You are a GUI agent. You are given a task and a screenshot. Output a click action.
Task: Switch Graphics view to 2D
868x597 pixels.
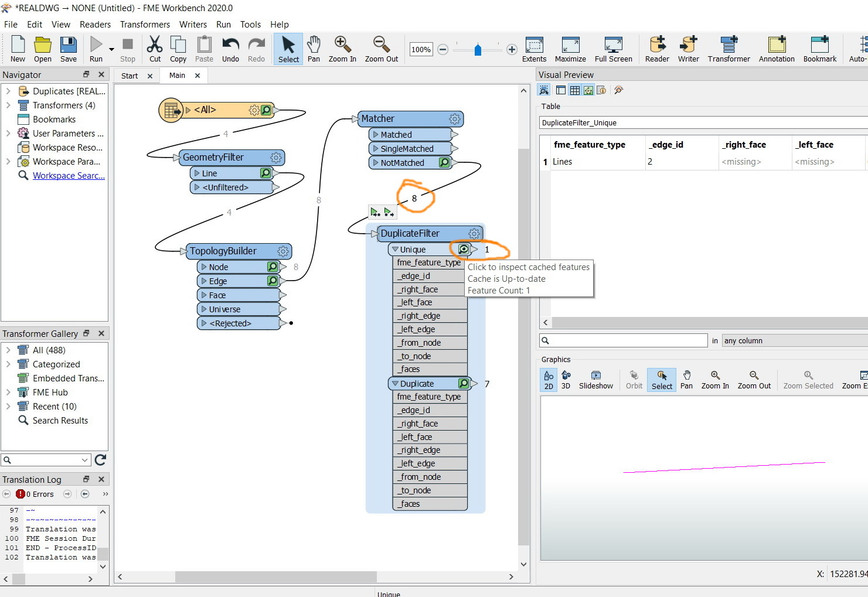click(x=549, y=380)
